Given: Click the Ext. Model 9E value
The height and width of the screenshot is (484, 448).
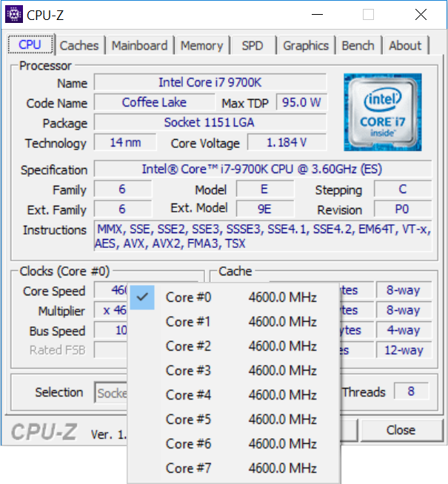Looking at the screenshot, I should coord(264,209).
